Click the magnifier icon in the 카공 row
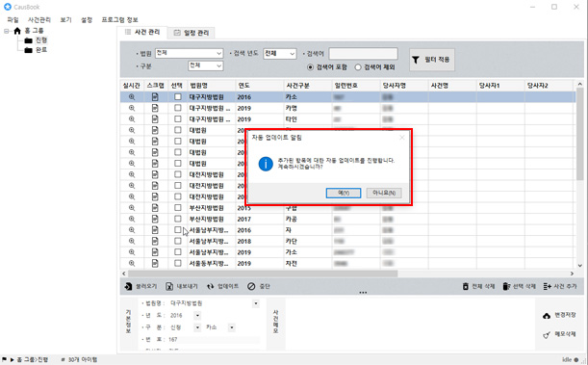 coord(132,219)
